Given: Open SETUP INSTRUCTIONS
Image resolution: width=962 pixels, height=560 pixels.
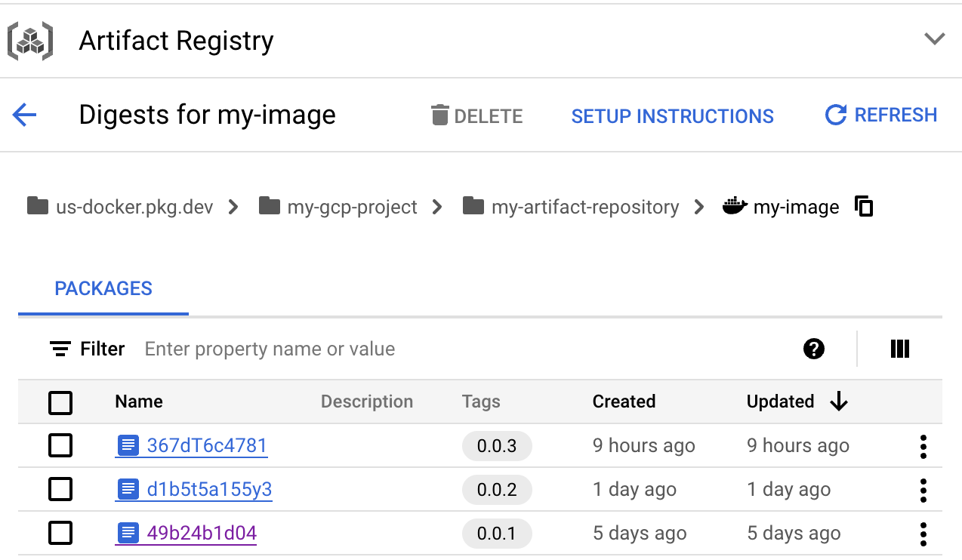Looking at the screenshot, I should coord(672,116).
